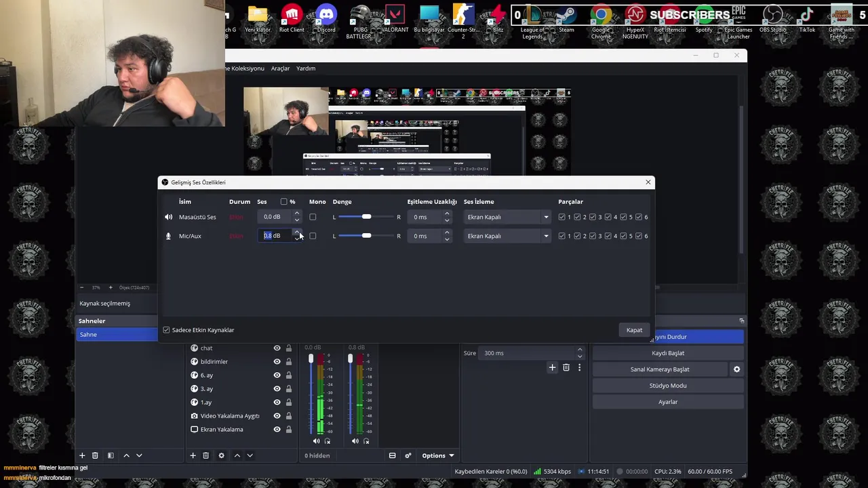Screen dimensions: 868x488
Task: Click the Mic/Aux microphone icon in dialog
Action: pyautogui.click(x=168, y=236)
